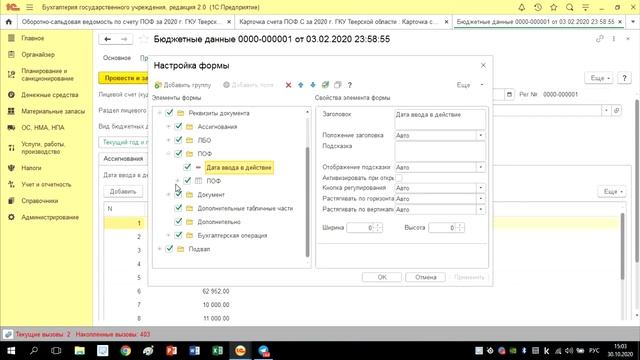Open Главное section in sidebar

point(33,38)
